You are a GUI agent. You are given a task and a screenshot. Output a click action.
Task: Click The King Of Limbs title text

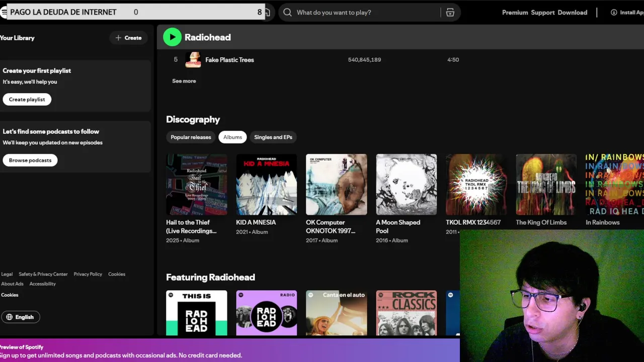[541, 222]
